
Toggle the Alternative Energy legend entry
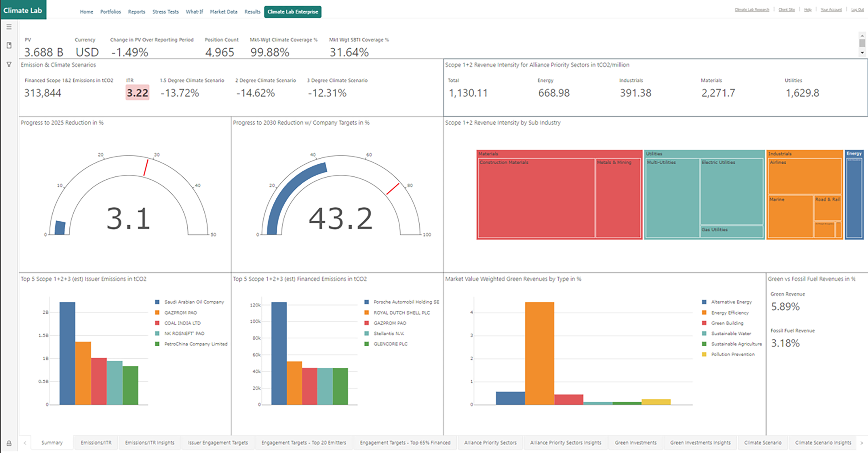pyautogui.click(x=727, y=302)
